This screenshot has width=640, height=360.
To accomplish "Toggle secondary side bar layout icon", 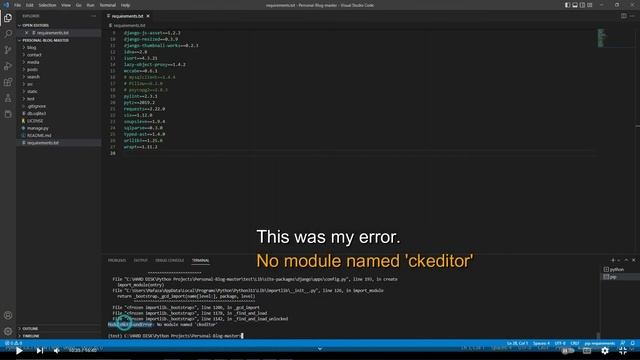I will point(582,5).
